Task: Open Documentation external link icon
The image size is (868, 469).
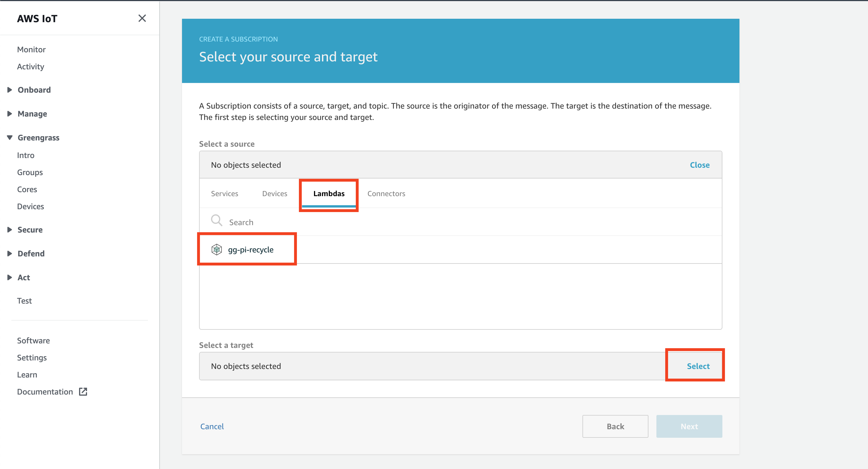Action: click(83, 392)
